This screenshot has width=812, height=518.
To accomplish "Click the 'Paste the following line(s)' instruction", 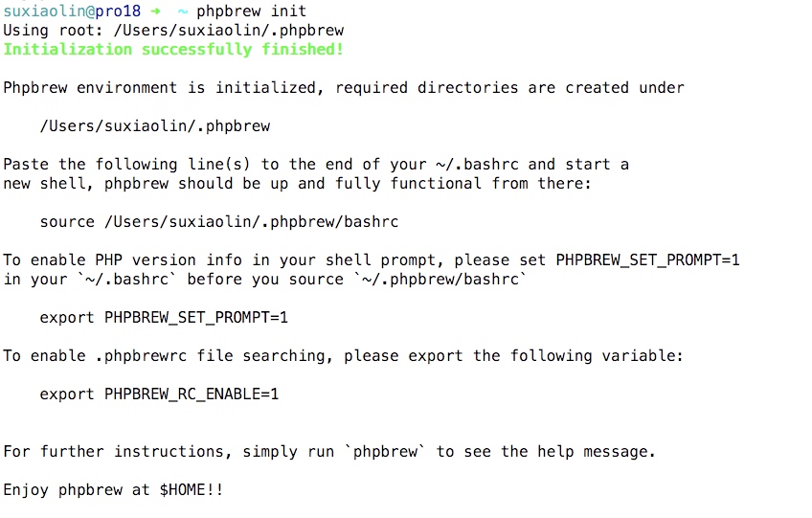I will [x=316, y=165].
